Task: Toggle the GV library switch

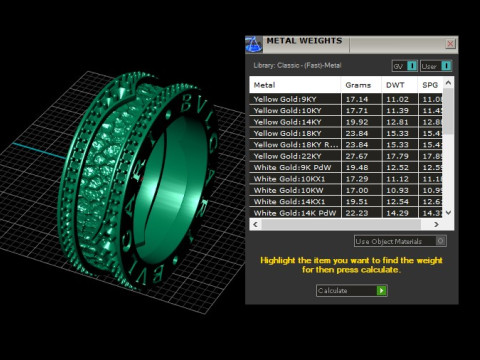Action: click(x=405, y=66)
